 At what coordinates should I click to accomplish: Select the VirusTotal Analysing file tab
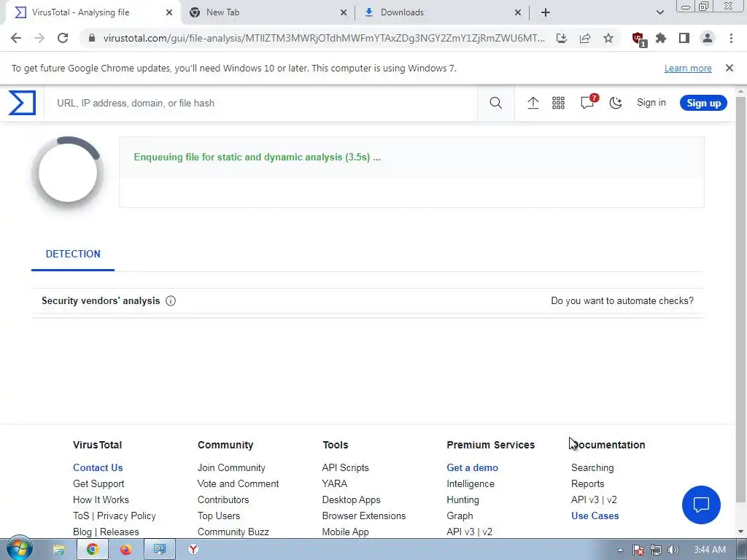click(x=93, y=12)
